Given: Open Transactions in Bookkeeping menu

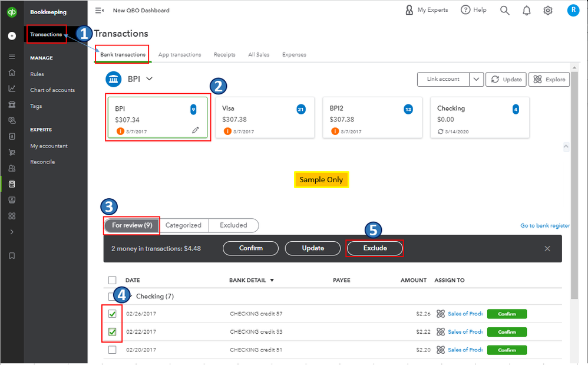Looking at the screenshot, I should pyautogui.click(x=46, y=34).
